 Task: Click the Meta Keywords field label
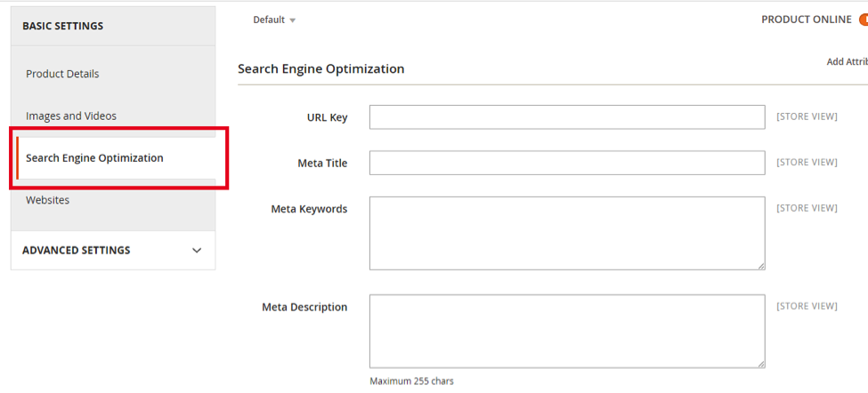click(309, 209)
